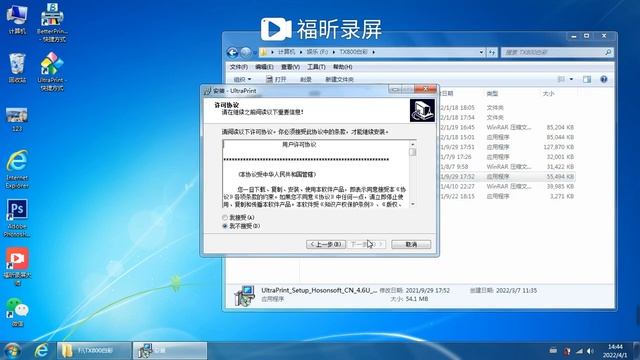
Task: Select the Adobe Photoshop desktop icon
Action: pyautogui.click(x=17, y=218)
